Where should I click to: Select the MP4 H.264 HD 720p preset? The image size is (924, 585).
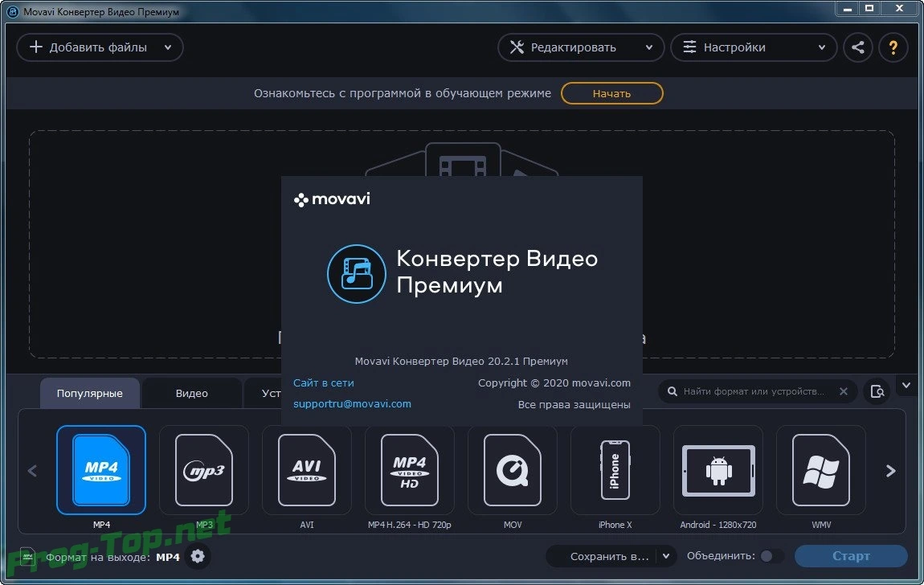pyautogui.click(x=410, y=469)
